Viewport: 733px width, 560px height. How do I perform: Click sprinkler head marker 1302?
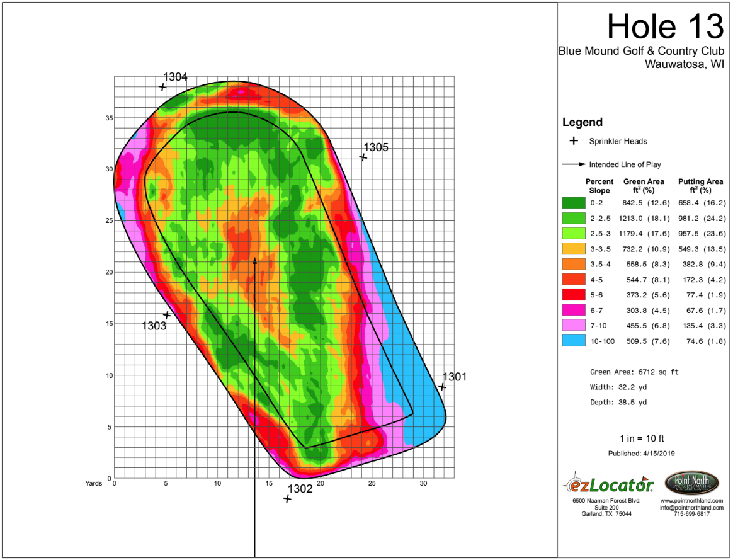288,499
